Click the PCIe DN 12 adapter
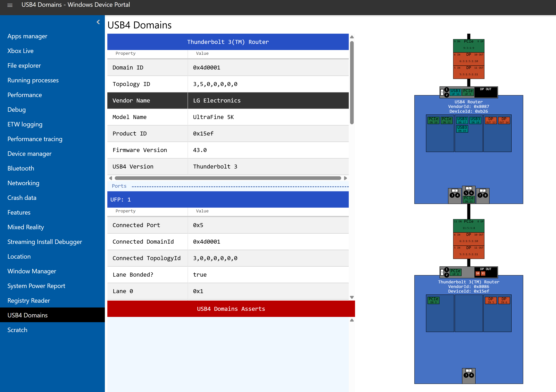The width and height of the screenshot is (556, 392). (x=446, y=120)
